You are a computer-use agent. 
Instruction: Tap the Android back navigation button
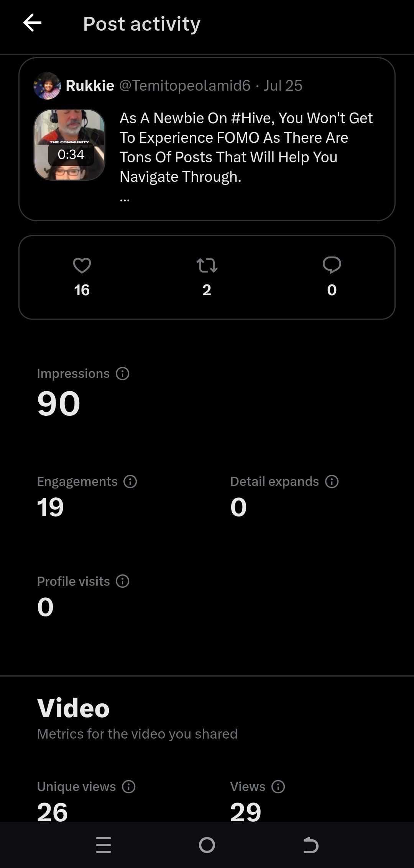pos(310,845)
